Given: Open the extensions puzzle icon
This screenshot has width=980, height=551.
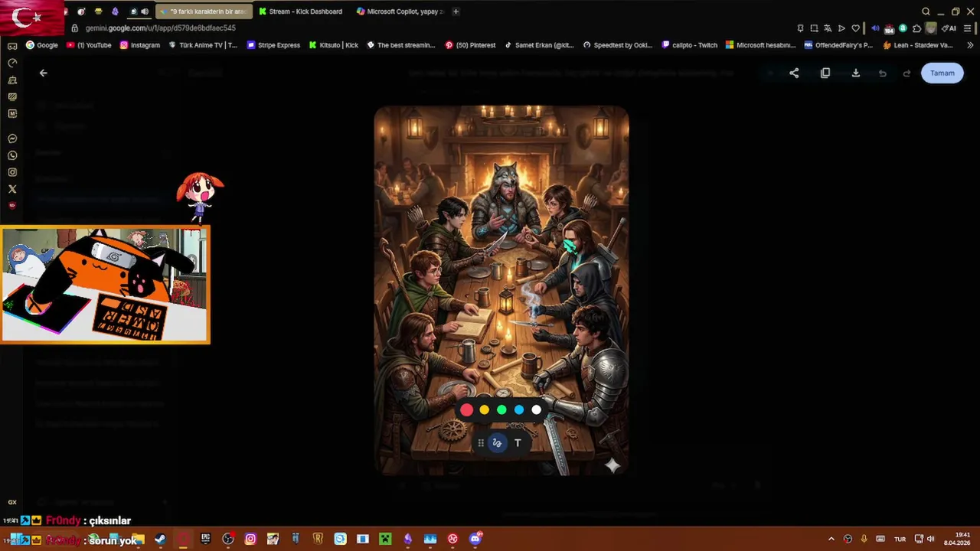Looking at the screenshot, I should pos(916,28).
